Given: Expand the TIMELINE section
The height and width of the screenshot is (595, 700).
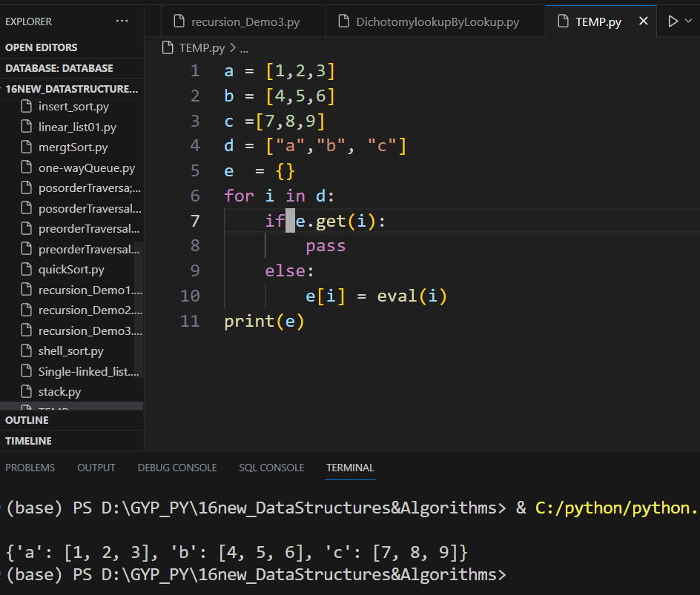Looking at the screenshot, I should [x=29, y=441].
